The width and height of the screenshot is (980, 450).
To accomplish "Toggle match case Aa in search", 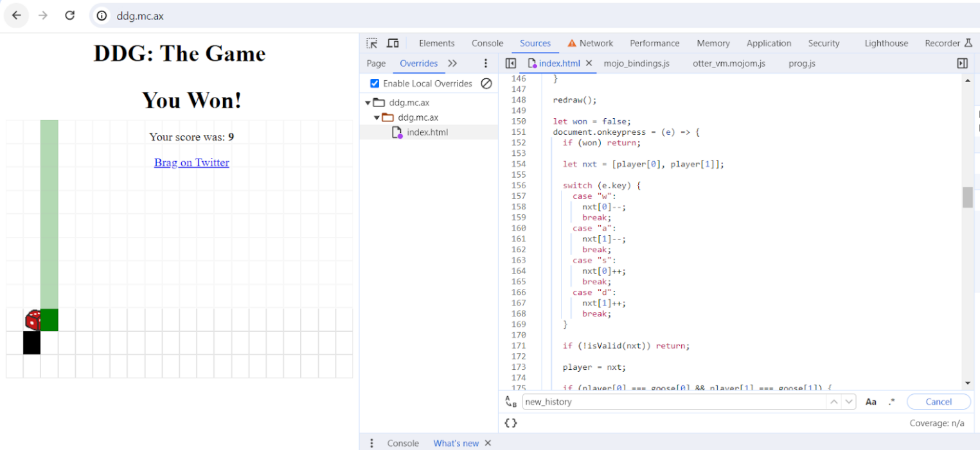I will [871, 402].
